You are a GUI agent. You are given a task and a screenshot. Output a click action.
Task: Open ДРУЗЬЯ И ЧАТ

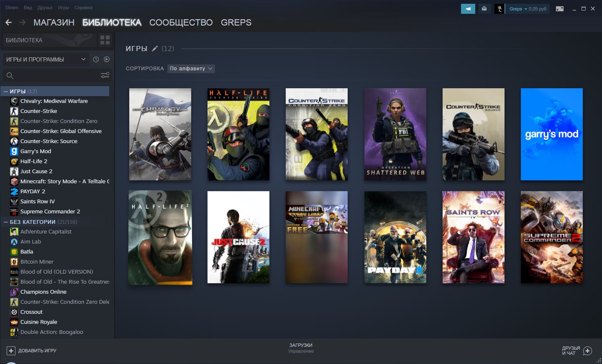click(x=577, y=351)
